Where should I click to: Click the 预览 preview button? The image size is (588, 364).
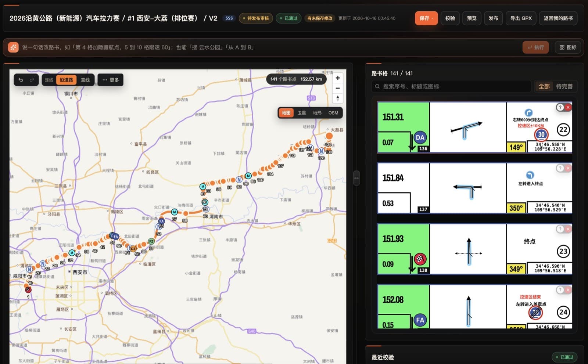(472, 18)
